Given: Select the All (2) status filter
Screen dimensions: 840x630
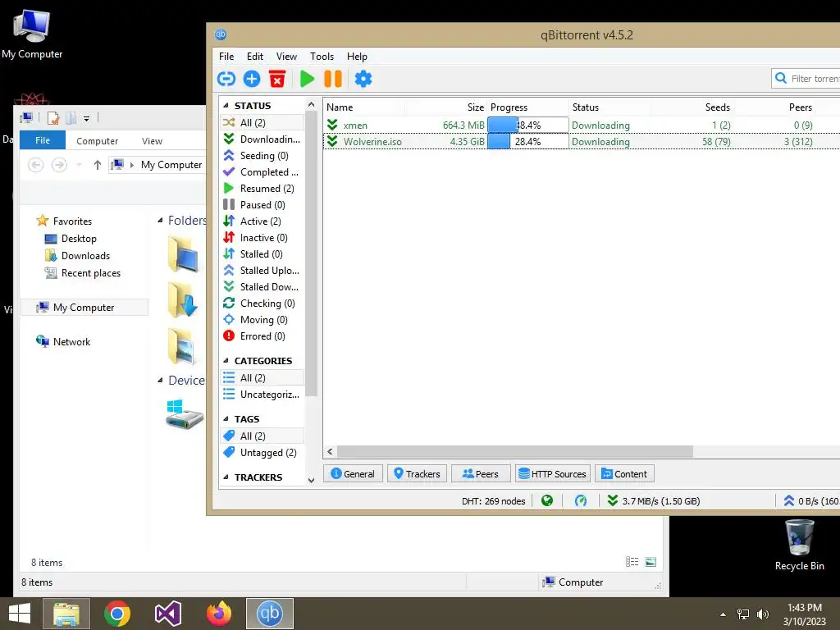Looking at the screenshot, I should coord(262,123).
